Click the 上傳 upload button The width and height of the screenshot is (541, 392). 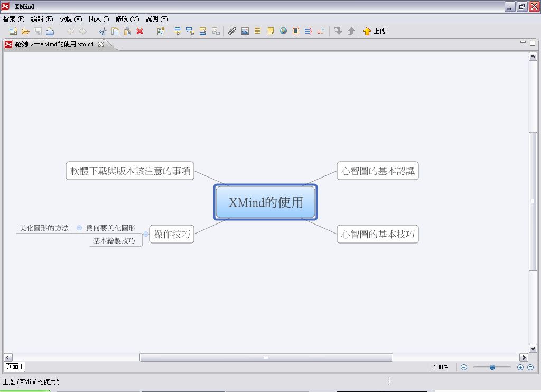[375, 31]
